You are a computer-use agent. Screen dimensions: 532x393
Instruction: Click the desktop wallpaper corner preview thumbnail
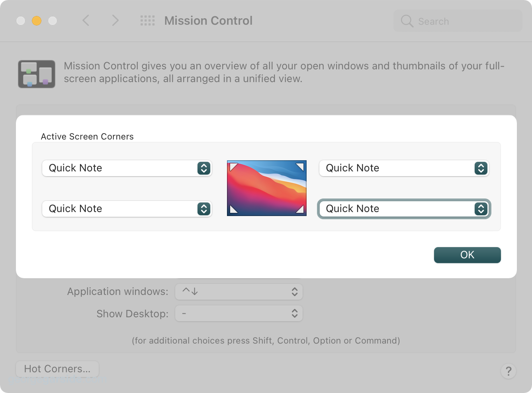tap(267, 188)
